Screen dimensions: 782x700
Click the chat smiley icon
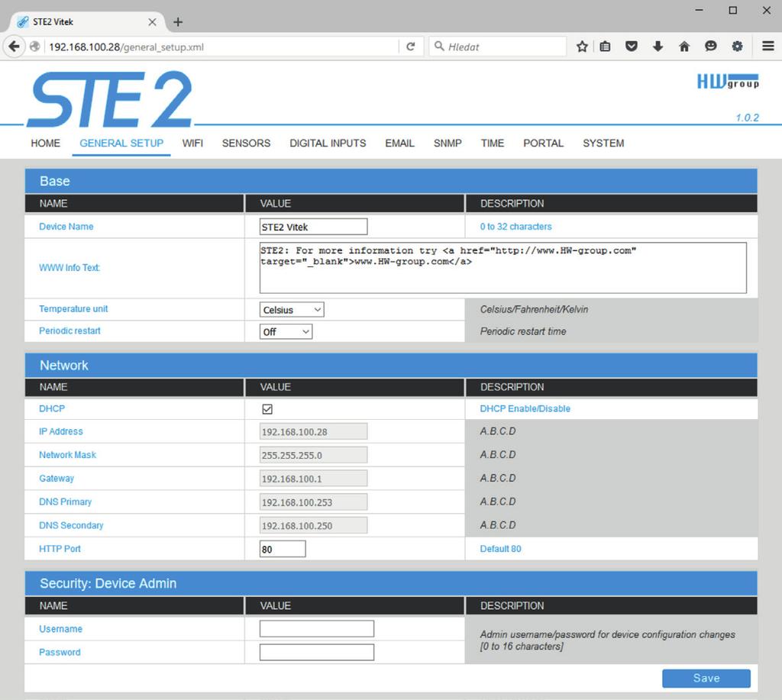(711, 47)
